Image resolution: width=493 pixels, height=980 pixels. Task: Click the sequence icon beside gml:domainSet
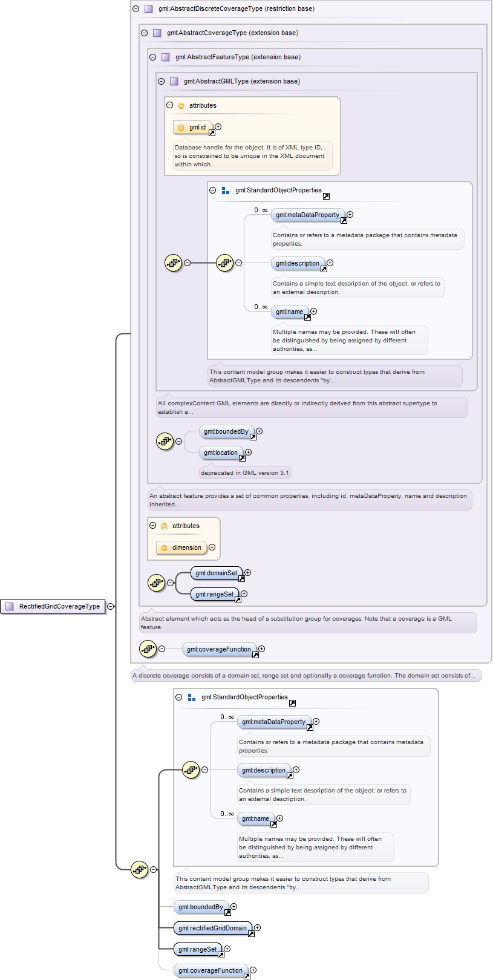(156, 583)
